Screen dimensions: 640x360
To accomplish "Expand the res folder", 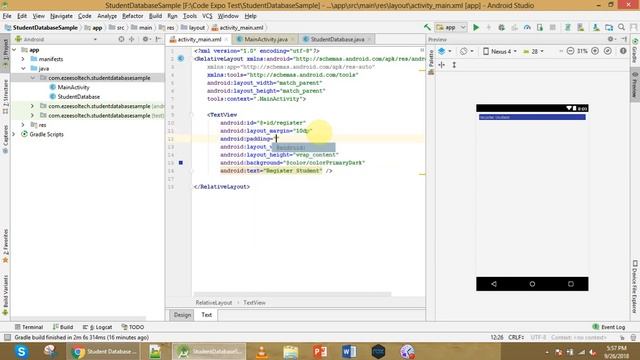I will click(23, 125).
